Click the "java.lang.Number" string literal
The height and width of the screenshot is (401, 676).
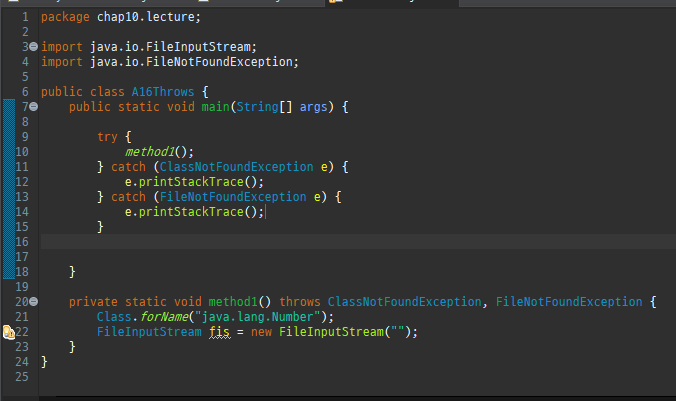coord(258,317)
